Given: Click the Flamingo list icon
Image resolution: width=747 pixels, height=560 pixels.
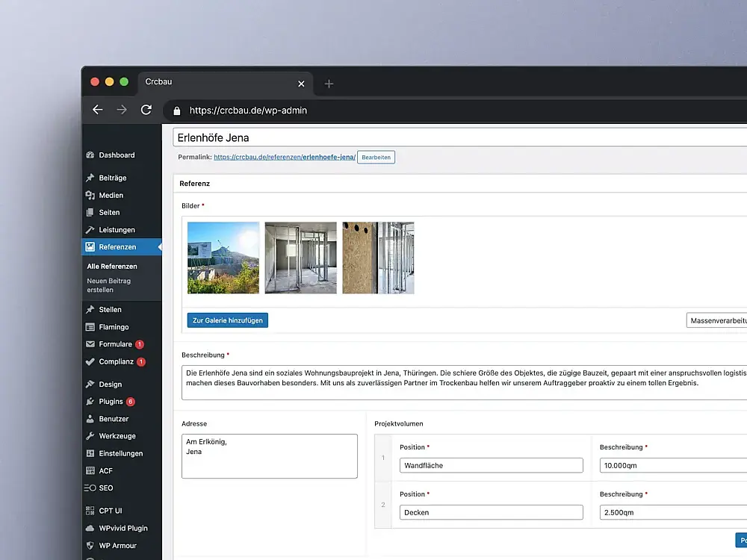Looking at the screenshot, I should (90, 327).
